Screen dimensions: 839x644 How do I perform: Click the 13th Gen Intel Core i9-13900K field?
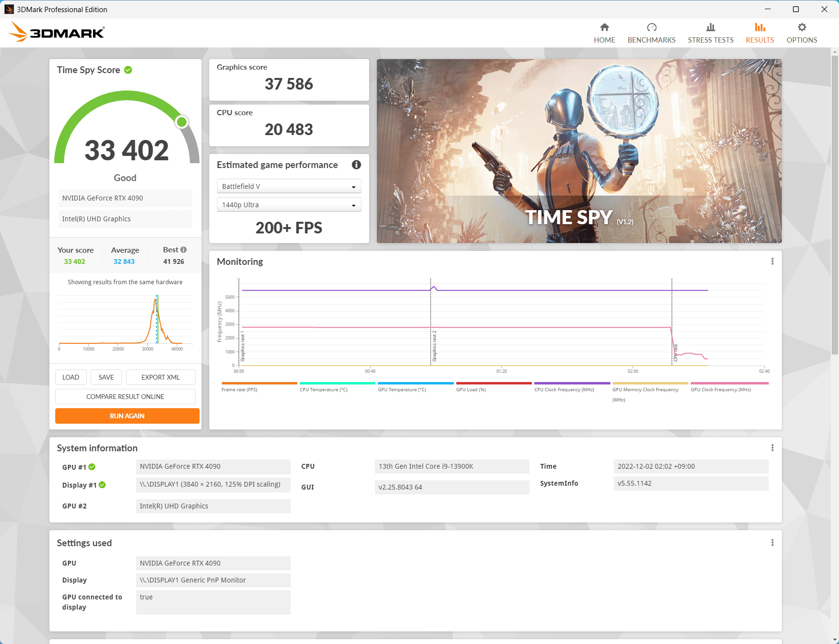click(452, 466)
